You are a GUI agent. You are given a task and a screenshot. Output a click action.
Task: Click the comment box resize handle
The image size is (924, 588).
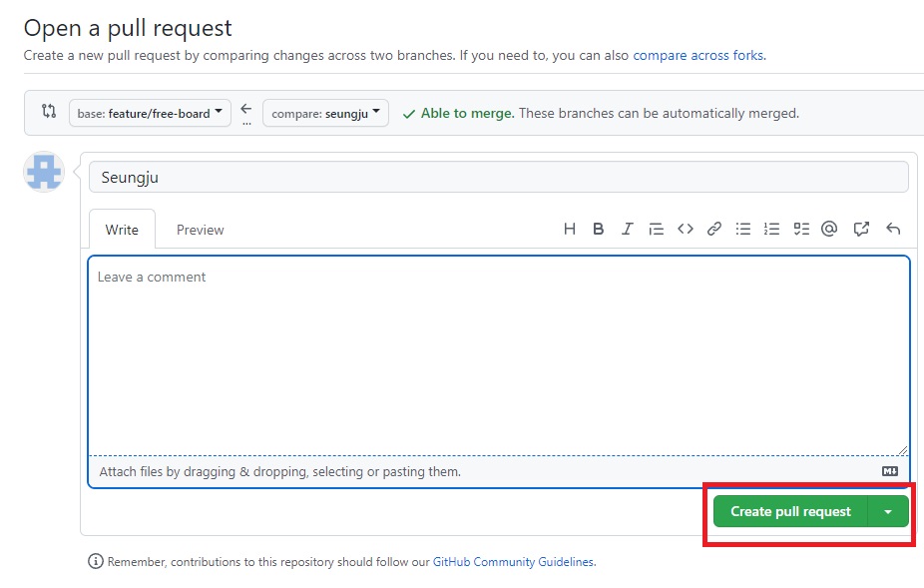903,450
